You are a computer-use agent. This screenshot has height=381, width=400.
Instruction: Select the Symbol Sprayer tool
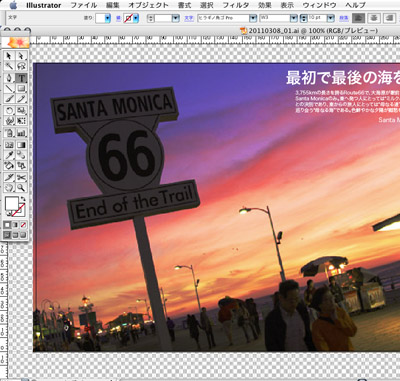[x=9, y=133]
